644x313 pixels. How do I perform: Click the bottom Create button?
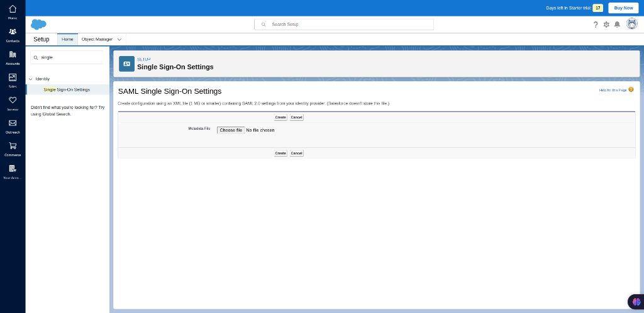pyautogui.click(x=280, y=153)
